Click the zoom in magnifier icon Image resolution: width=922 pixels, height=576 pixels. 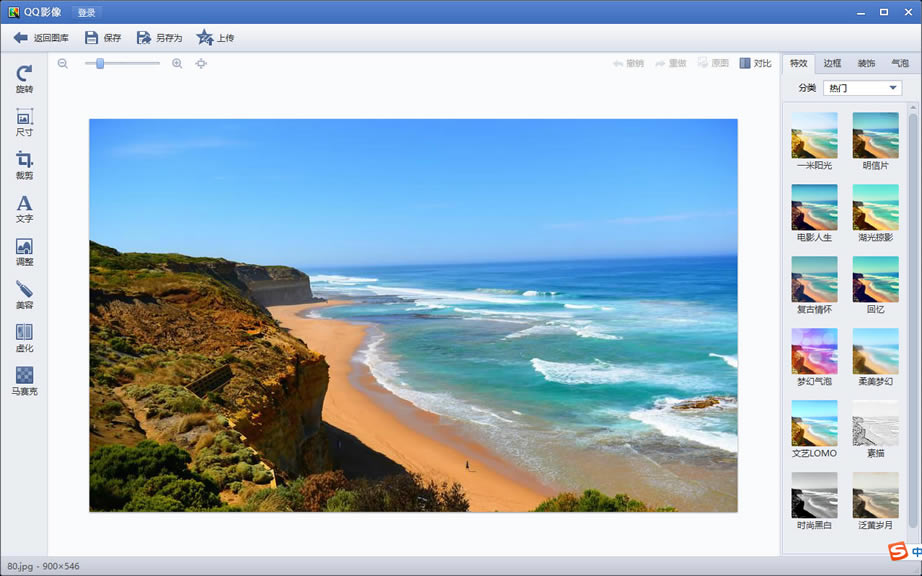(177, 63)
